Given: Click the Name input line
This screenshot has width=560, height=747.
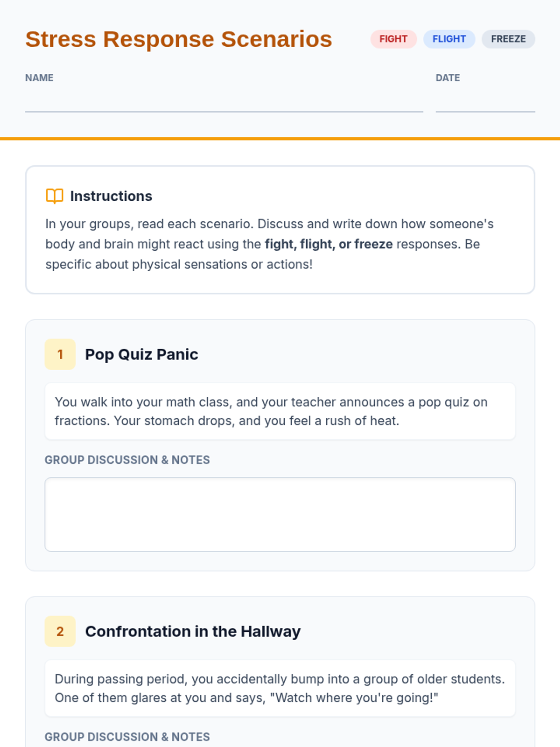Looking at the screenshot, I should 224,103.
